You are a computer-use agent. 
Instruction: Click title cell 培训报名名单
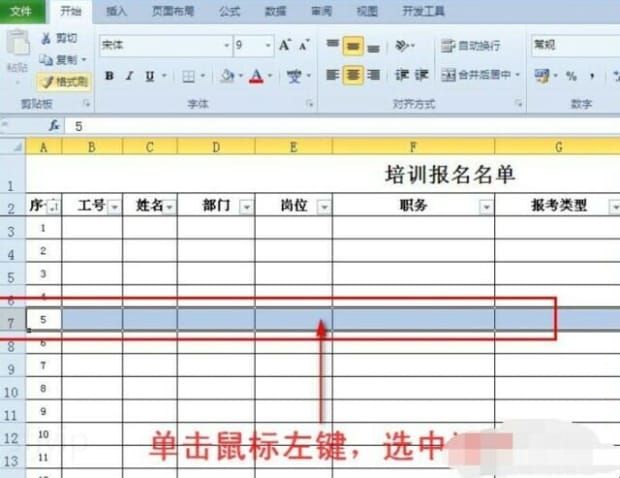pyautogui.click(x=450, y=174)
